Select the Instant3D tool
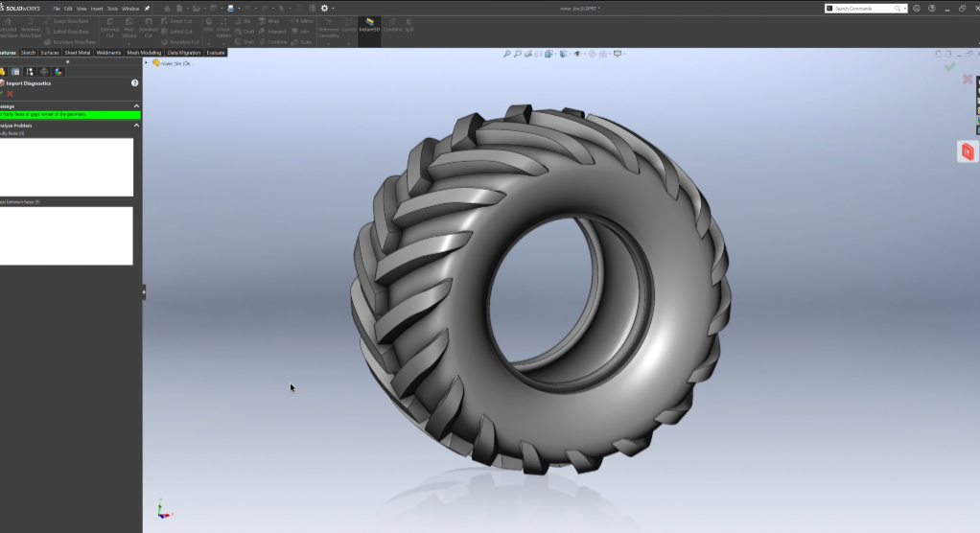The width and height of the screenshot is (980, 533). pos(369,25)
